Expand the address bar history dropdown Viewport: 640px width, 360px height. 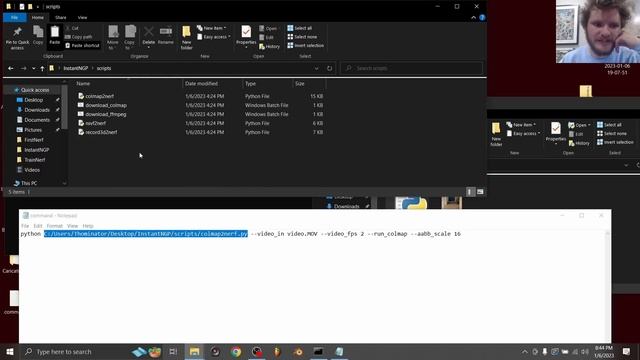pyautogui.click(x=316, y=69)
